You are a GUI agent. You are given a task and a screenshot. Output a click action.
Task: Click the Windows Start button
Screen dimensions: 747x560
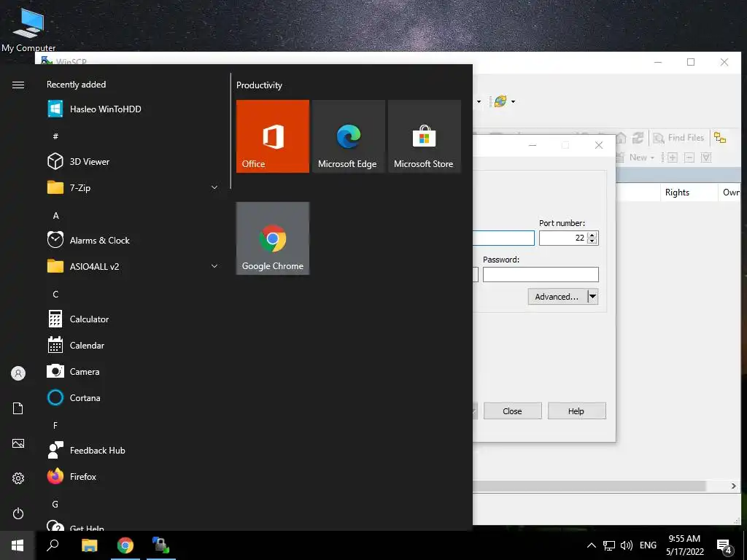click(x=18, y=545)
